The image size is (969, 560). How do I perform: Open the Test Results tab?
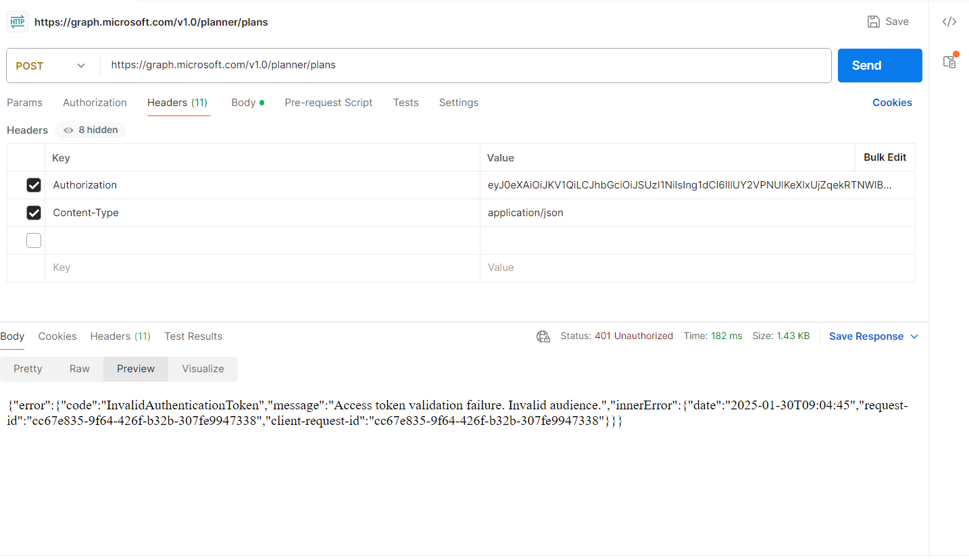pyautogui.click(x=193, y=336)
